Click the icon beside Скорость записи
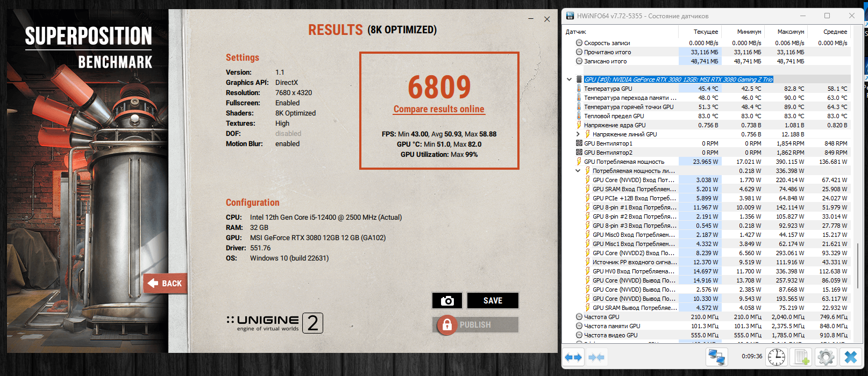Screen dimensions: 868x376 pyautogui.click(x=579, y=43)
